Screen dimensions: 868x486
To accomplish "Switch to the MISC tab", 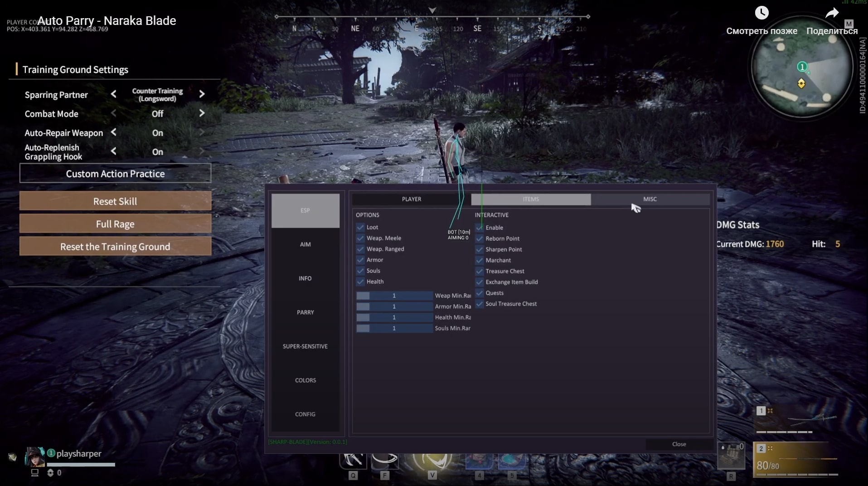I will click(650, 199).
